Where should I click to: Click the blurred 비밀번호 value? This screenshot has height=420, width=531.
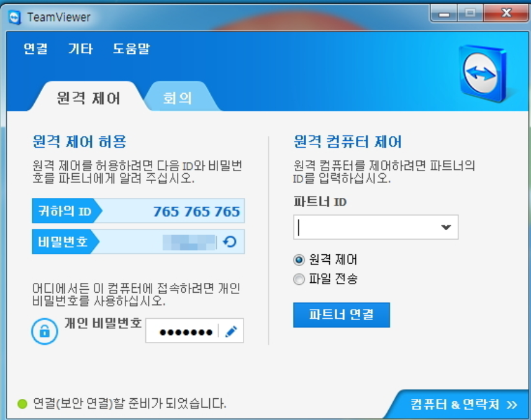pos(189,242)
